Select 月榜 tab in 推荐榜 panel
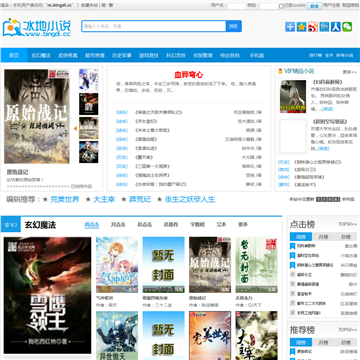Viewport: 360px width, 360px height. [x=323, y=342]
